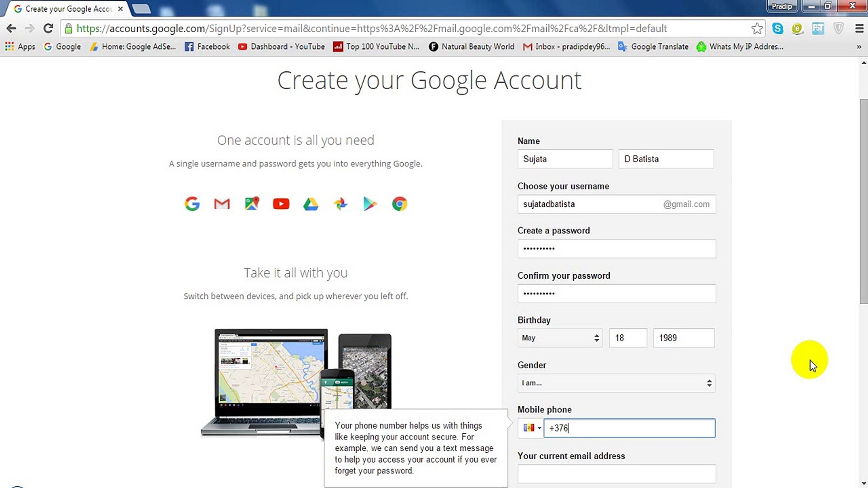Open the Chrome menu
The image size is (868, 488).
[x=859, y=28]
